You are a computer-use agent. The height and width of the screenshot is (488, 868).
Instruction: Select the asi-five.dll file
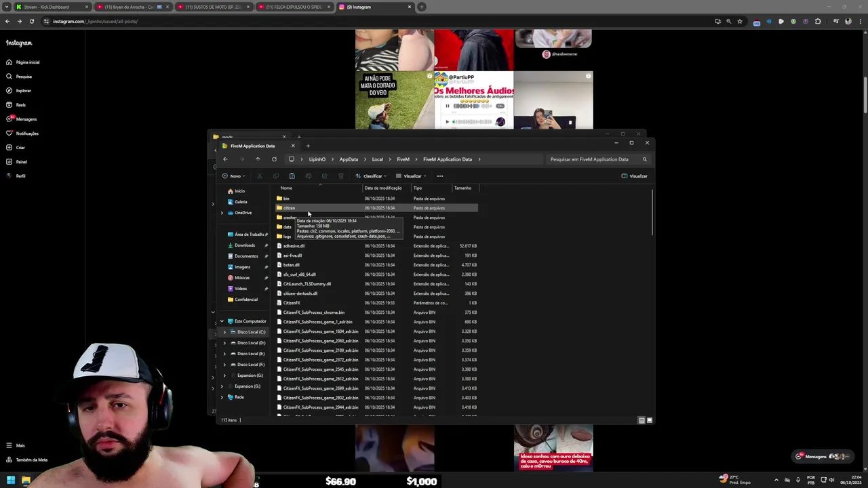tap(376, 256)
